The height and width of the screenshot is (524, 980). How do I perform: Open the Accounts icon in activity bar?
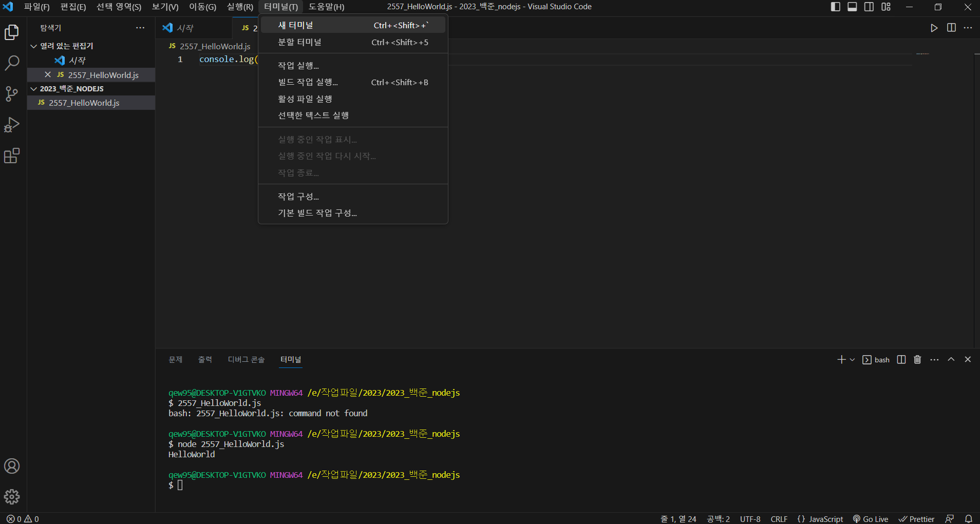[x=12, y=466]
